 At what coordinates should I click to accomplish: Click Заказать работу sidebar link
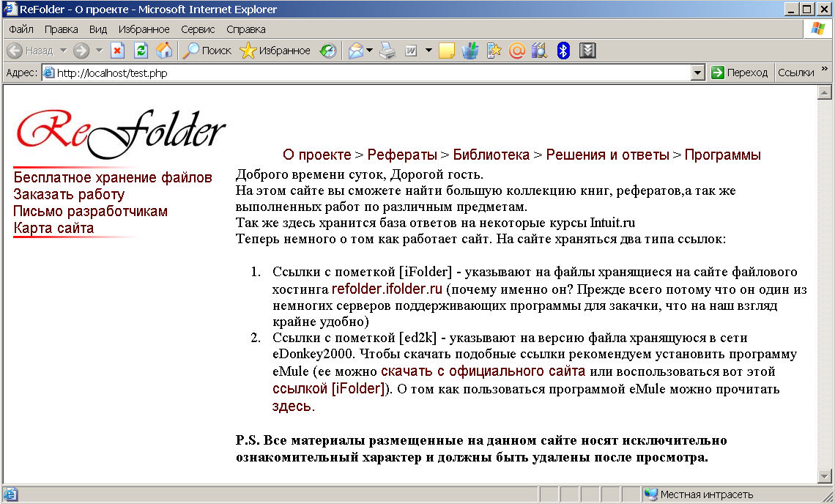coord(70,194)
